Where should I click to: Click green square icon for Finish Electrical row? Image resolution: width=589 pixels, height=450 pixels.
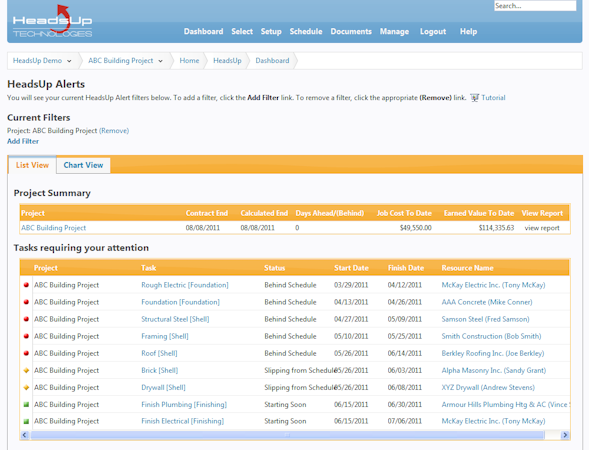pos(26,421)
